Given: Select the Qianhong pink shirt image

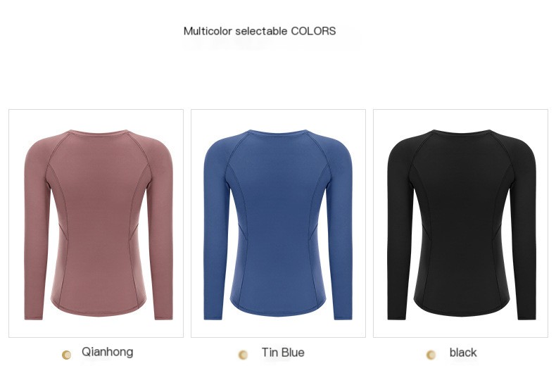Looking at the screenshot, I should coord(96,223).
